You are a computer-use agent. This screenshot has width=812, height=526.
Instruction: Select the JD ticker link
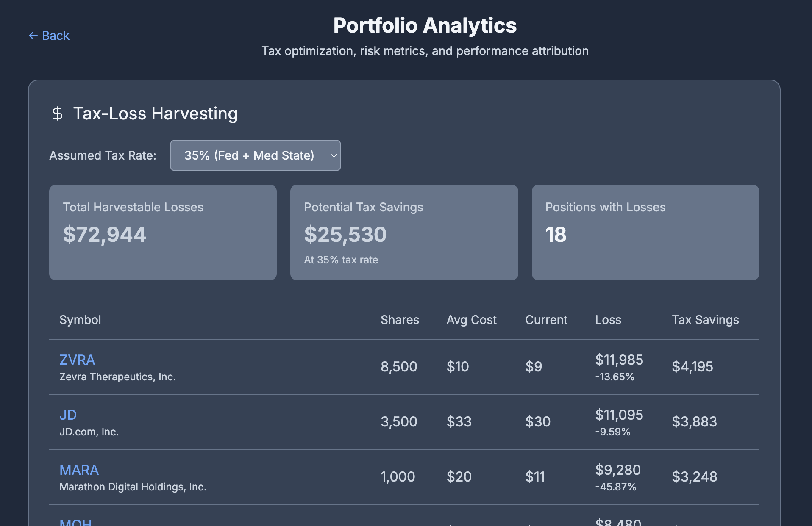(x=68, y=415)
